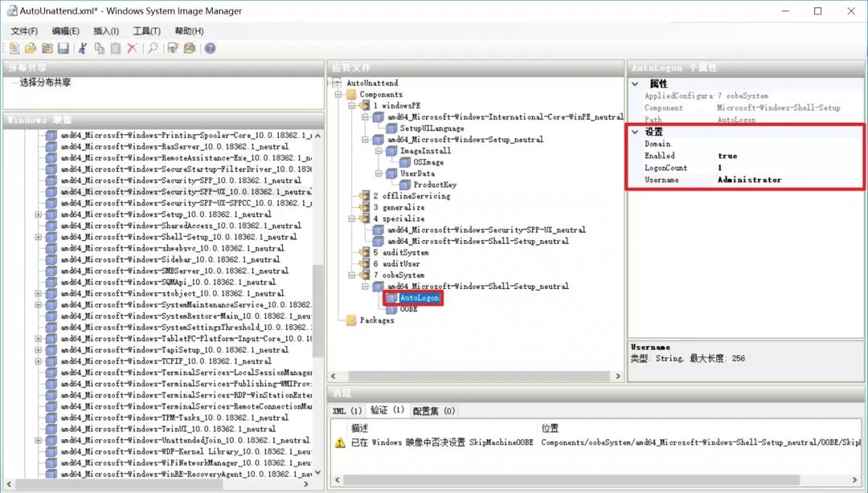Click the New Answer File toolbar icon
The height and width of the screenshot is (493, 868).
(x=14, y=49)
